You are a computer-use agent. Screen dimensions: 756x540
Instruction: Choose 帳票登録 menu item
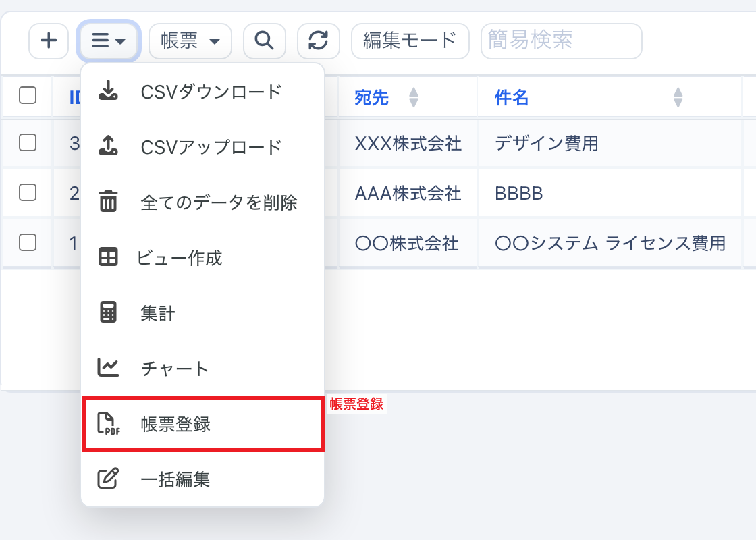[203, 425]
